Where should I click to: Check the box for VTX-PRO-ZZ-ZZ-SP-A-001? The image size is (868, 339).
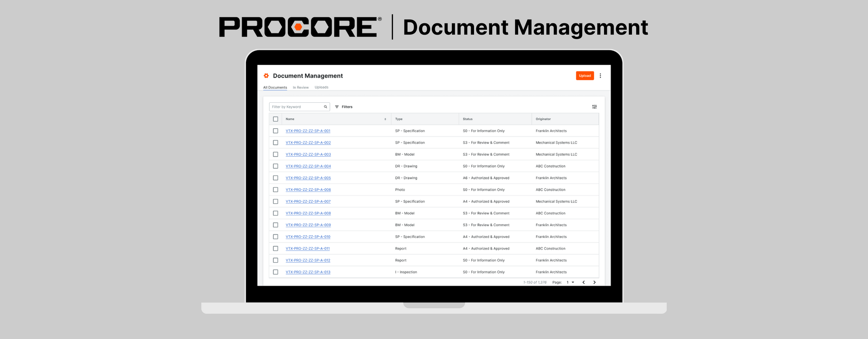276,131
